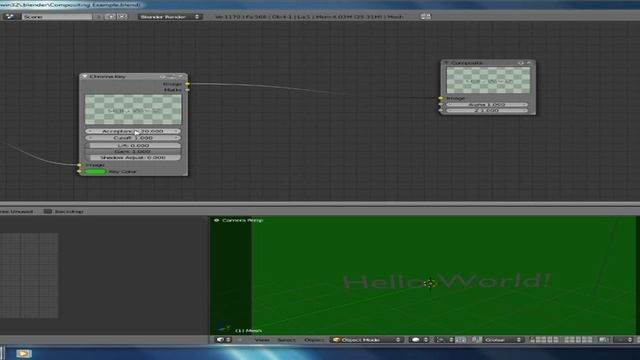Open the Global orientation dropdown
This screenshot has width=640, height=360.
[502, 340]
